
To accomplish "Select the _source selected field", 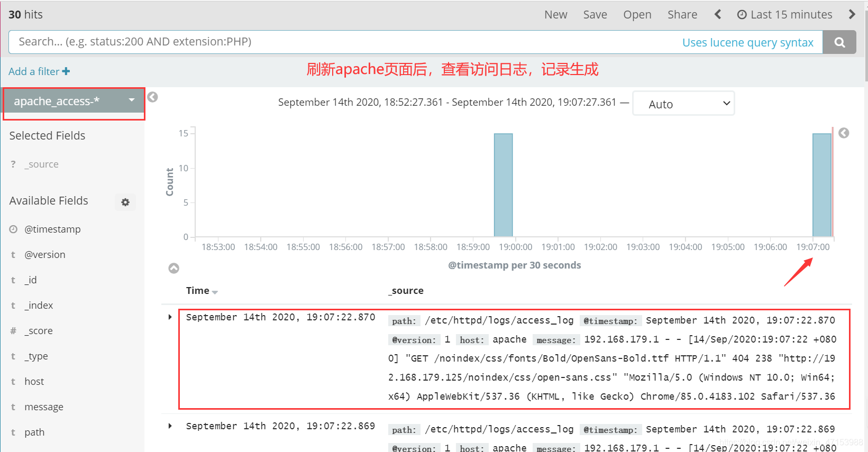I will 41,164.
